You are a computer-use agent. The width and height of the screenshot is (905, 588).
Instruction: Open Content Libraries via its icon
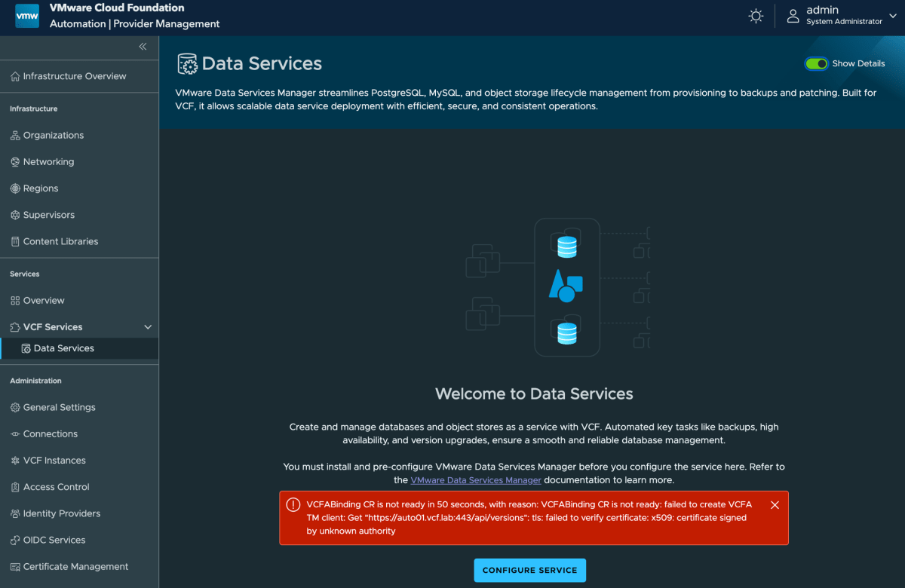pyautogui.click(x=17, y=240)
